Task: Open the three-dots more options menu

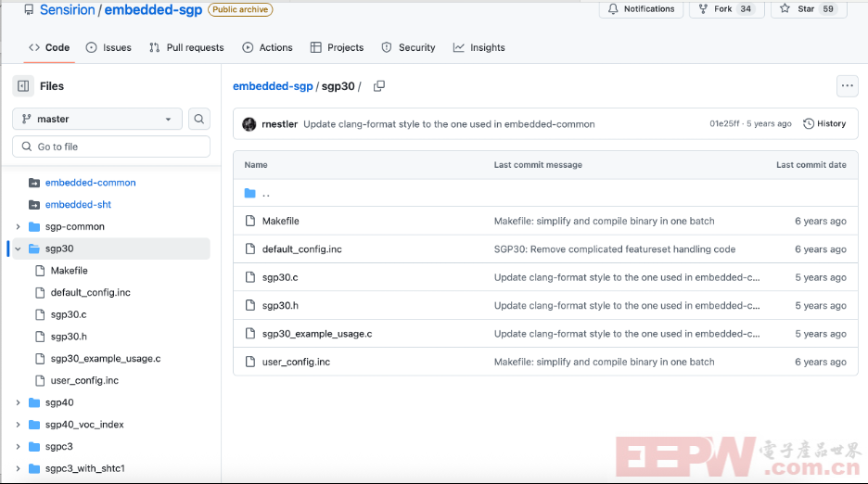Action: 847,86
